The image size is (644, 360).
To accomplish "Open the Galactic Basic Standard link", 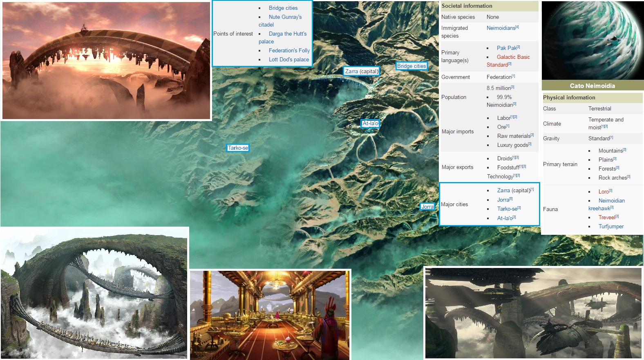I will click(x=513, y=57).
